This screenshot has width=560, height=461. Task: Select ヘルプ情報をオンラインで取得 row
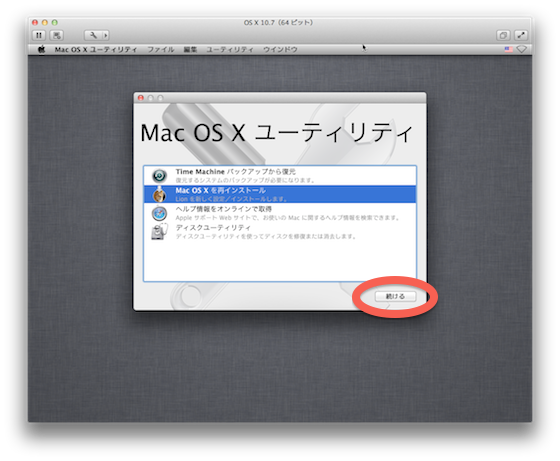pos(280,213)
